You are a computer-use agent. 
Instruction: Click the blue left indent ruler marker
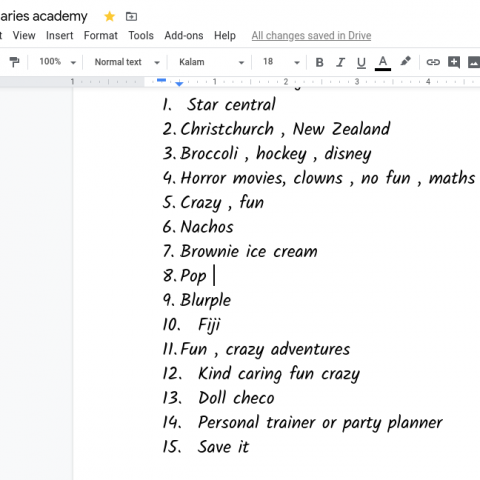(x=179, y=84)
